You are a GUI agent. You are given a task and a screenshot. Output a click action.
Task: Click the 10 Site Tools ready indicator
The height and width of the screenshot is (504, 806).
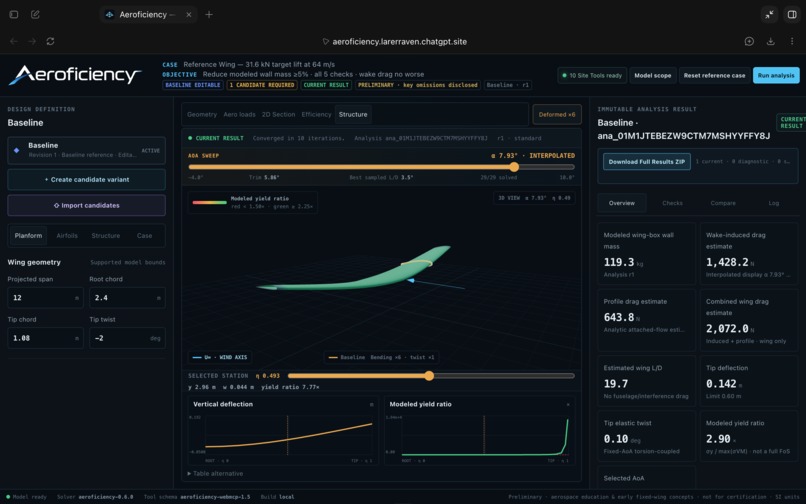pos(592,75)
